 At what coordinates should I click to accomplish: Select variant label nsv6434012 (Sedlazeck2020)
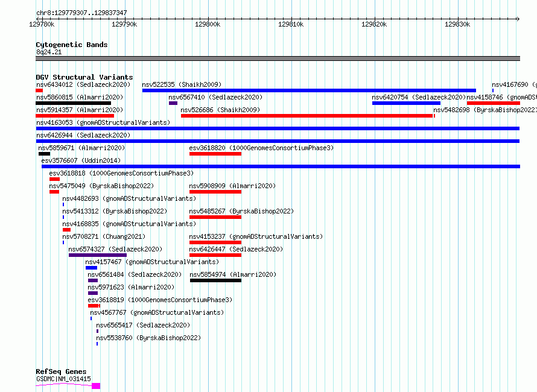tap(83, 84)
